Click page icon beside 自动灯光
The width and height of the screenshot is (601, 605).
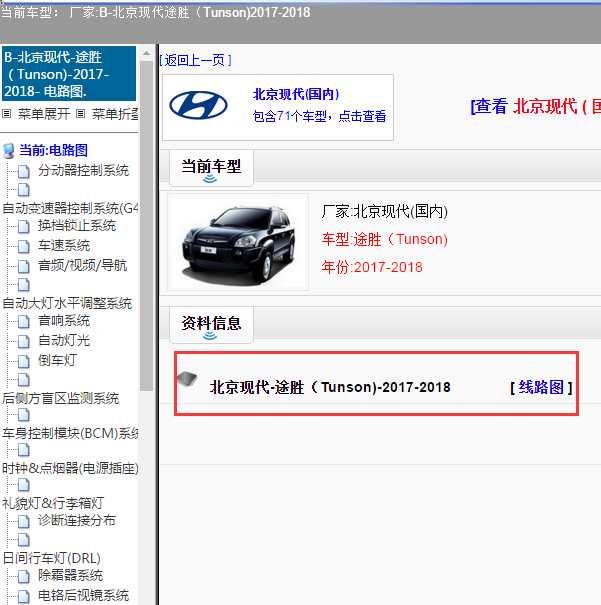coord(24,341)
